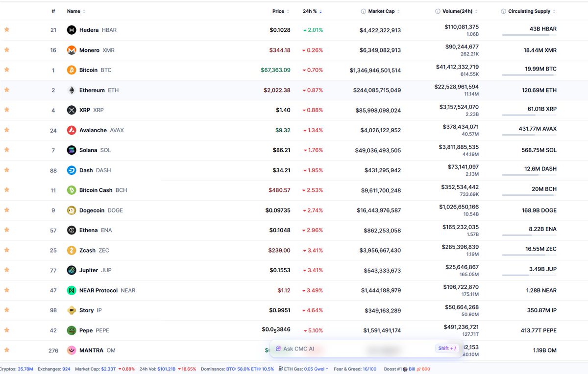The image size is (588, 374).
Task: Click the Ask CMC AI chat icon
Action: pos(278,349)
